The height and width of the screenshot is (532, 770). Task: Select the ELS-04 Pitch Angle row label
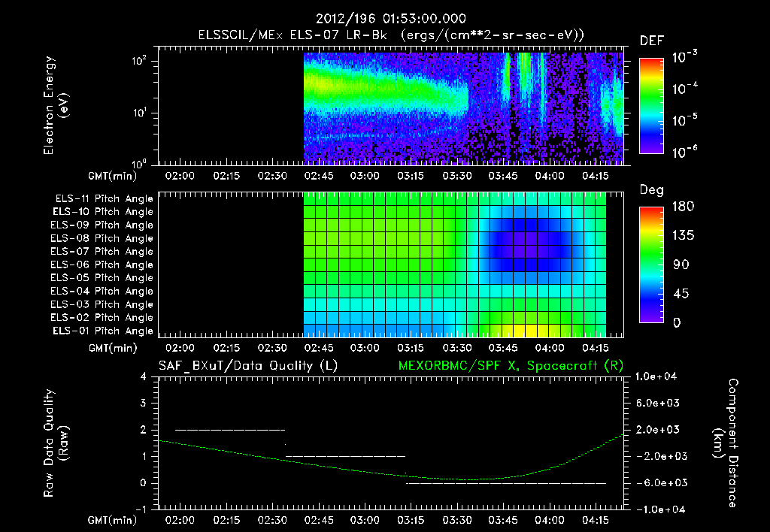coord(102,291)
